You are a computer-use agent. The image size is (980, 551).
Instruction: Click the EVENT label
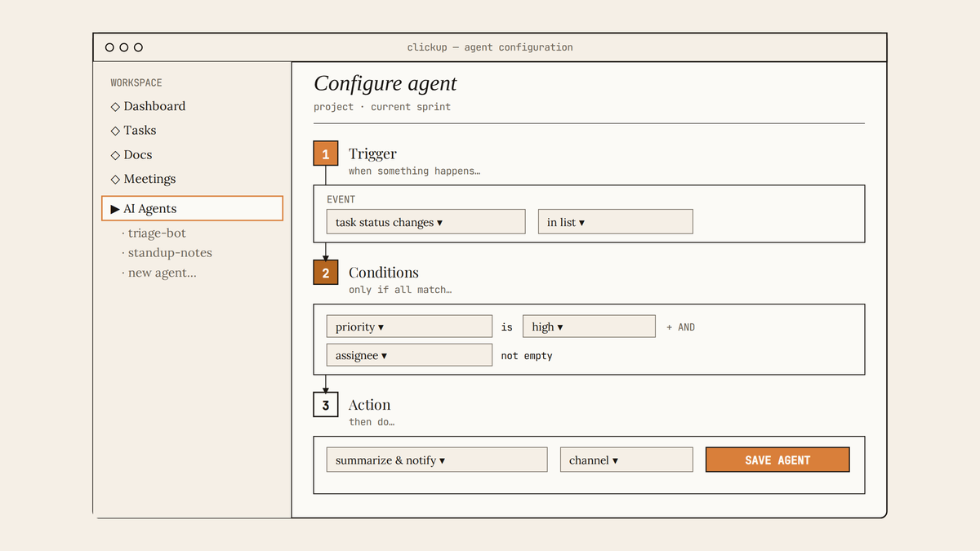tap(341, 199)
